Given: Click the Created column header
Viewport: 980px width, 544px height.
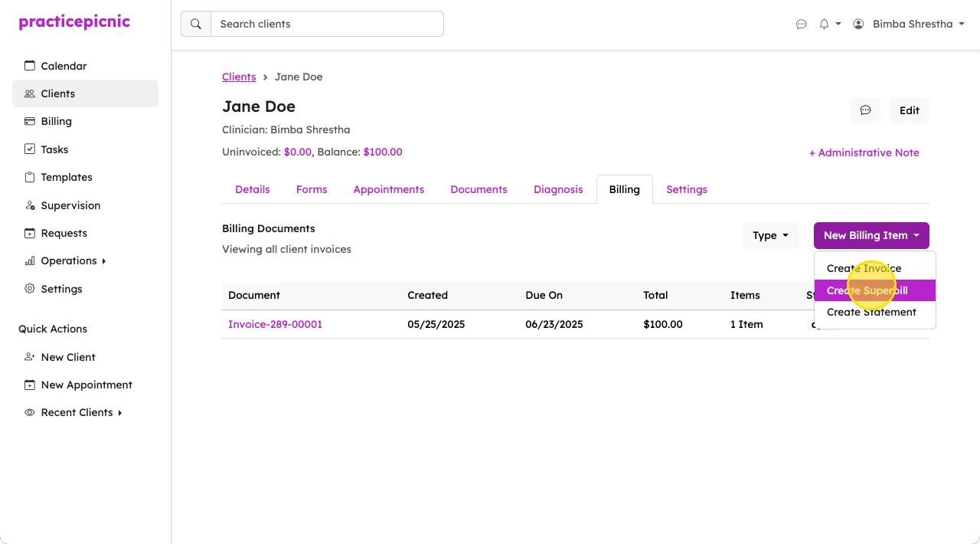Looking at the screenshot, I should (x=427, y=295).
